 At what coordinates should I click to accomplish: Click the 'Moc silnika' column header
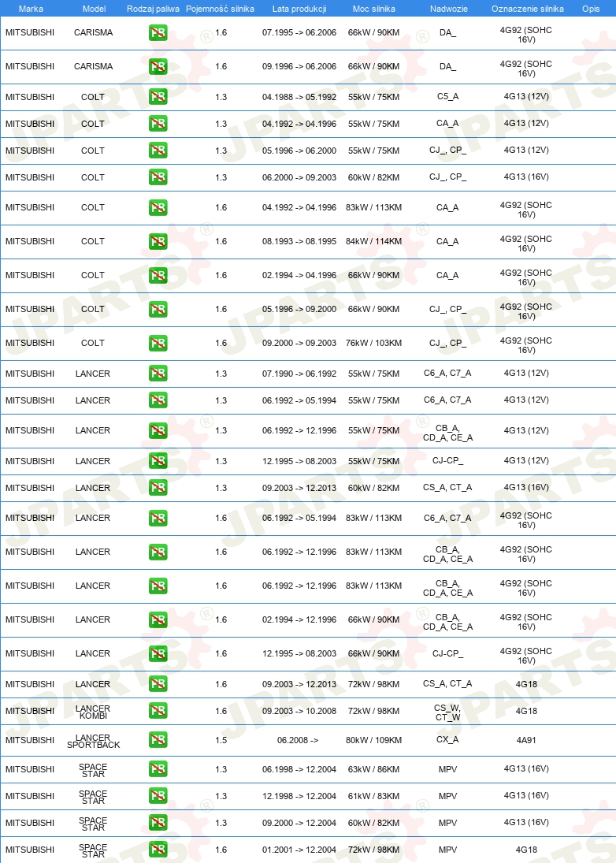click(374, 9)
